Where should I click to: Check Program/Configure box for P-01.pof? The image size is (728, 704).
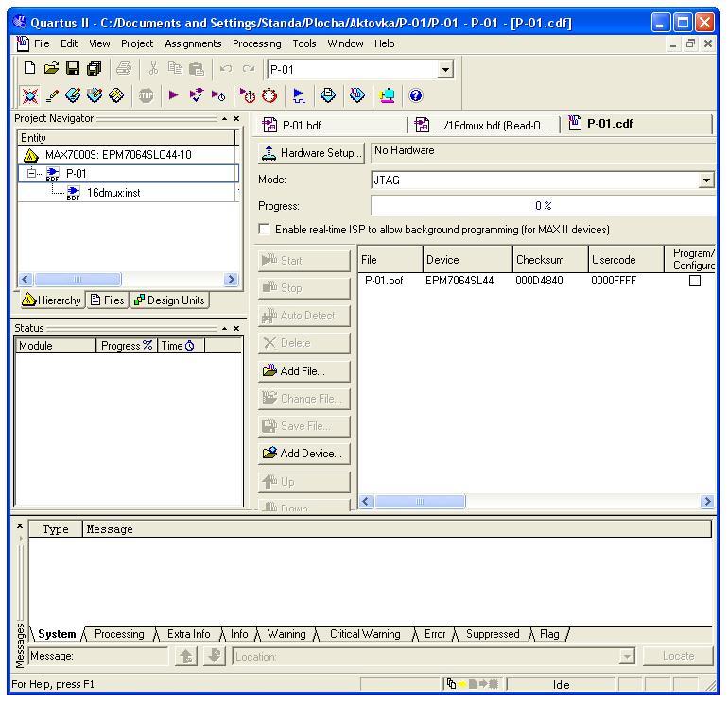coord(695,281)
